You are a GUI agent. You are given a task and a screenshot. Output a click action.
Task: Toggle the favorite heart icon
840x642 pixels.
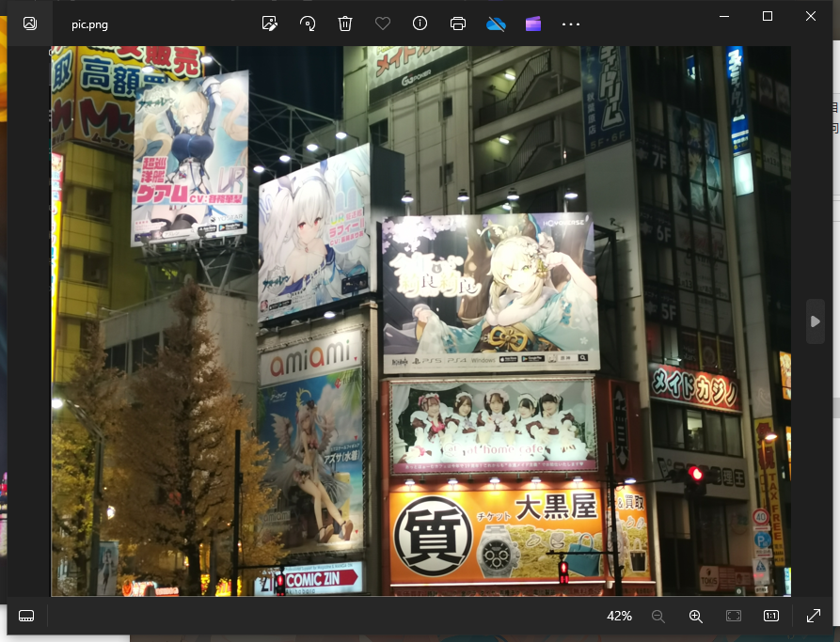pos(383,23)
